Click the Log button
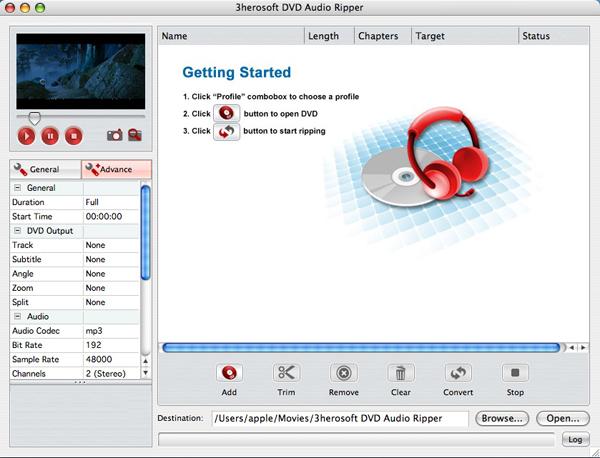The image size is (600, 458). click(x=575, y=440)
